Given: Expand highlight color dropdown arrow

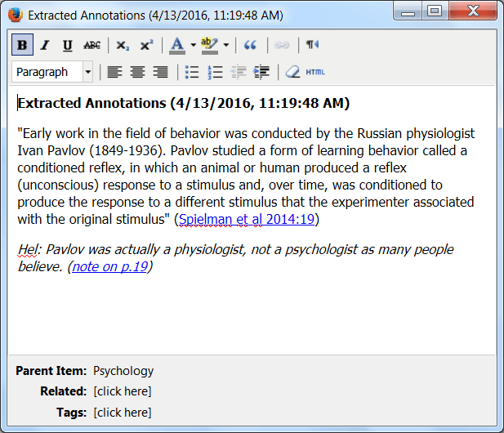Looking at the screenshot, I should click(x=225, y=45).
